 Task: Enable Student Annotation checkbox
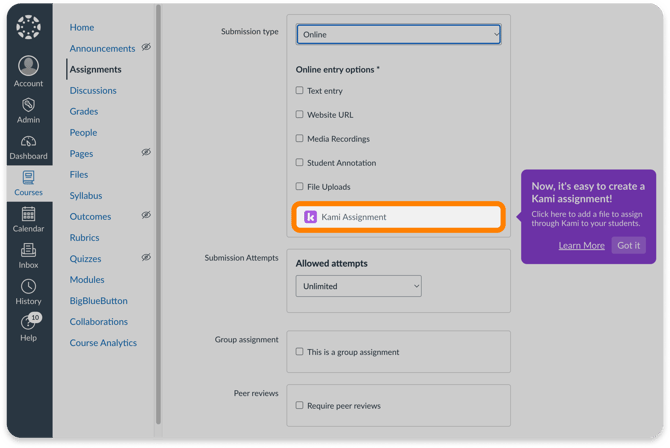[300, 162]
